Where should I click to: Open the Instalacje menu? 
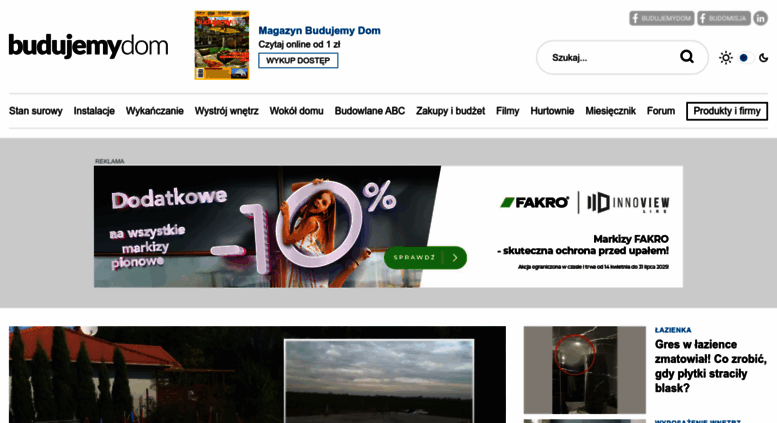94,111
